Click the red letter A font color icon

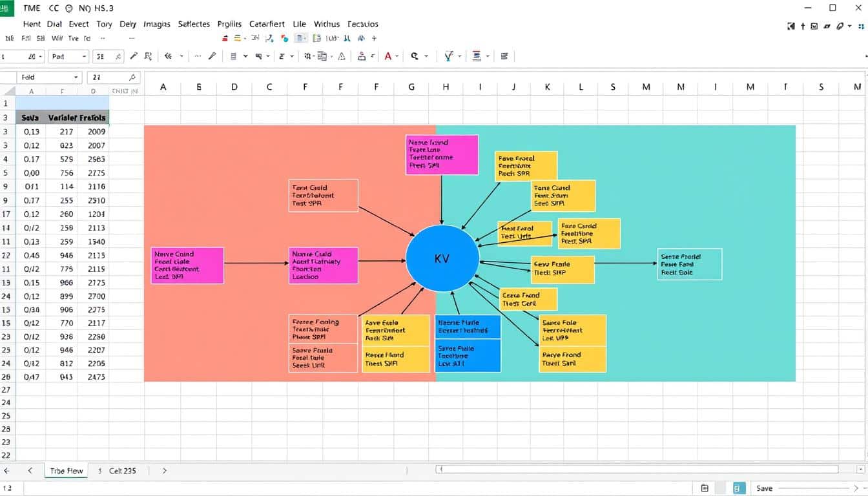(388, 56)
